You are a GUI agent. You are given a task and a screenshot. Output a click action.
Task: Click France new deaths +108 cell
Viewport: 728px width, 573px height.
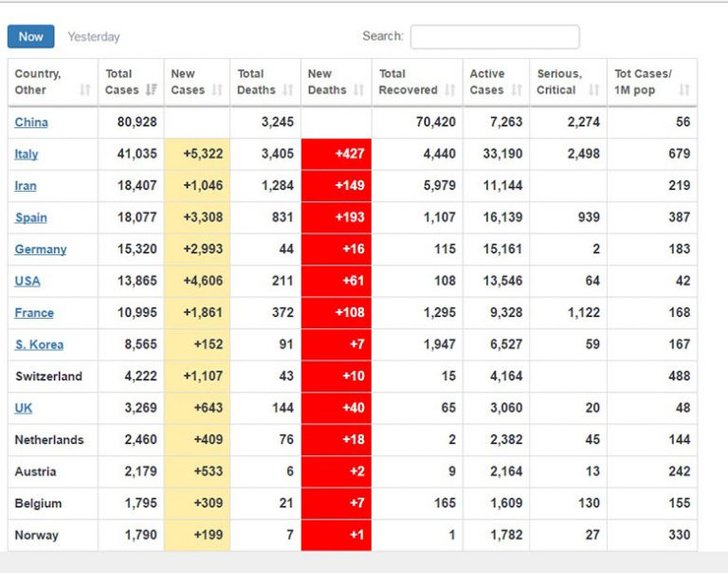click(336, 313)
